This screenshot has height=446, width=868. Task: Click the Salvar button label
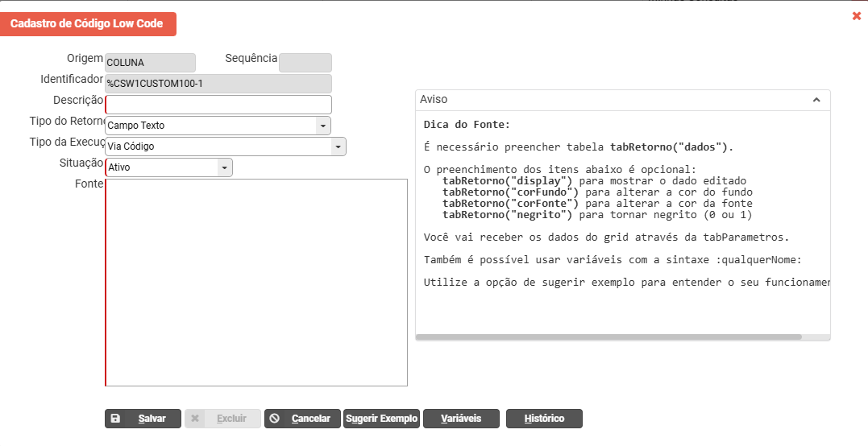point(152,419)
